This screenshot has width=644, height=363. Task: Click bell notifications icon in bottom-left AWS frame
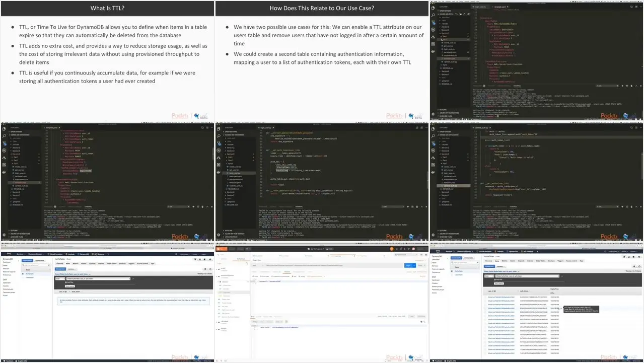176,254
